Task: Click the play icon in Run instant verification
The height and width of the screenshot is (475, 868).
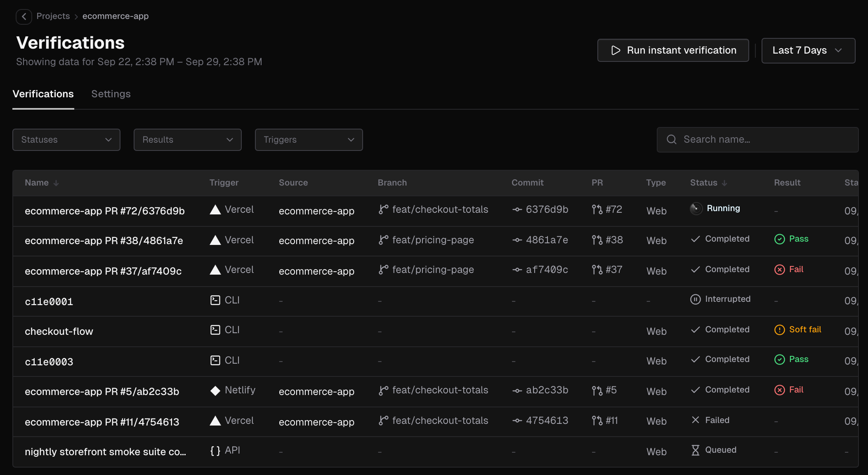Action: coord(616,50)
